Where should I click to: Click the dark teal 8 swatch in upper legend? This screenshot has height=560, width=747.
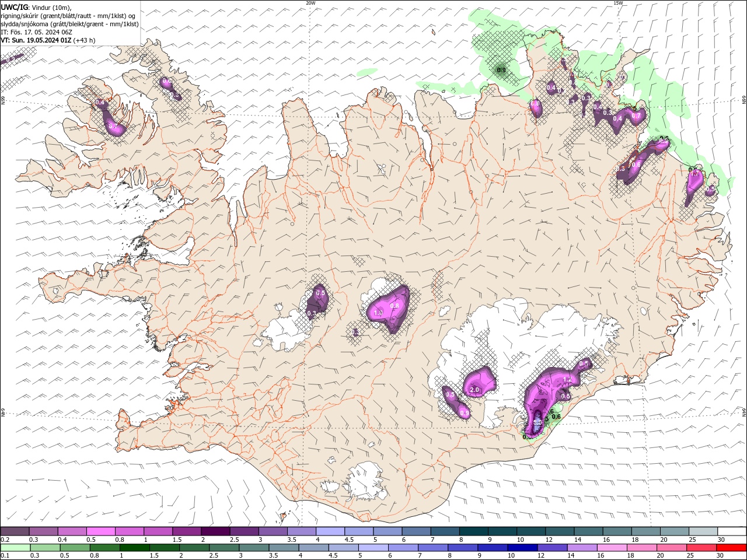(473, 531)
